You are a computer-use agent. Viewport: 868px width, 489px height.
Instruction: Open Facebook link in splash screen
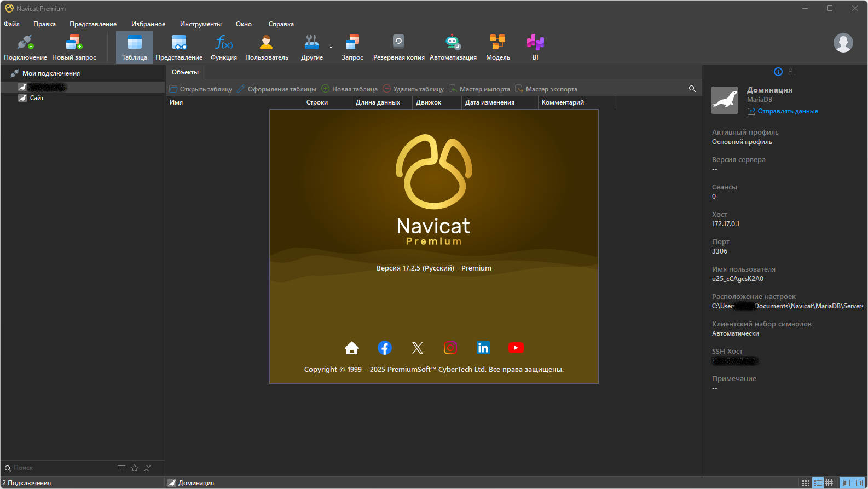tap(385, 348)
